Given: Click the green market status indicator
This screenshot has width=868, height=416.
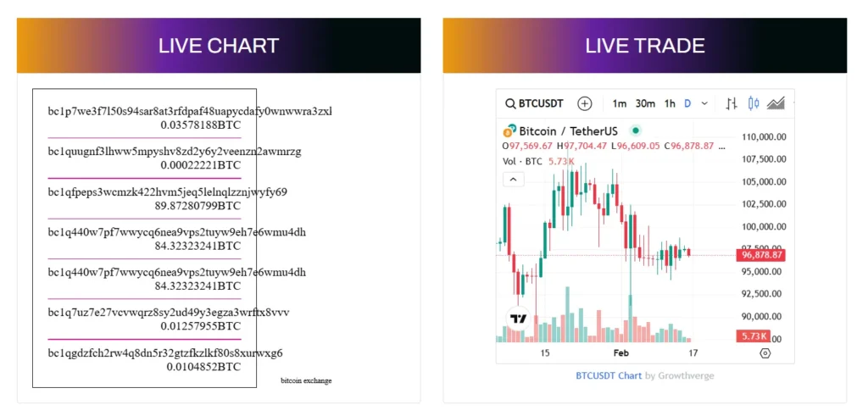Looking at the screenshot, I should tap(636, 131).
